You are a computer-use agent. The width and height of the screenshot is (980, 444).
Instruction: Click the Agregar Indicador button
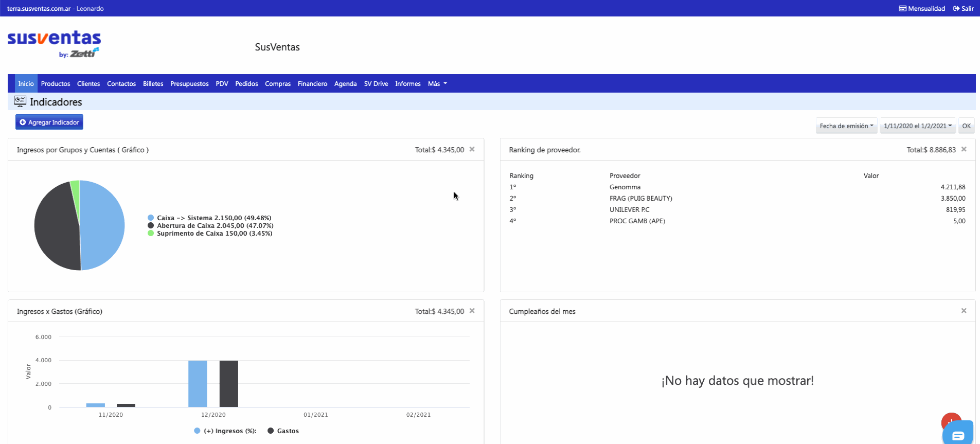(x=49, y=122)
